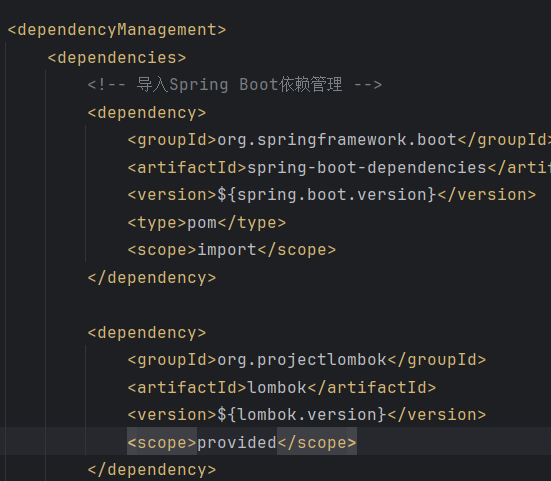The image size is (551, 481).
Task: Click the first dependency opening tag
Action: click(x=147, y=113)
